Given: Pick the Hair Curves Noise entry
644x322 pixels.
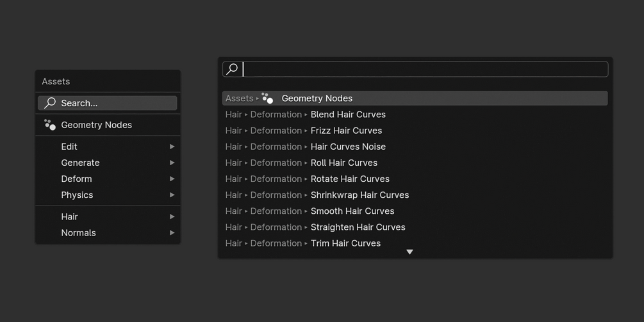Looking at the screenshot, I should 348,147.
